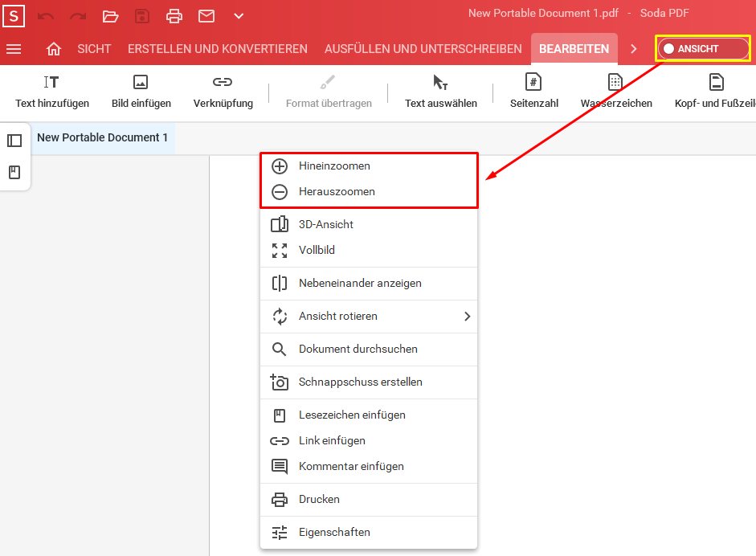Select the New Portable Document 1 tab
756x556 pixels.
tap(103, 137)
